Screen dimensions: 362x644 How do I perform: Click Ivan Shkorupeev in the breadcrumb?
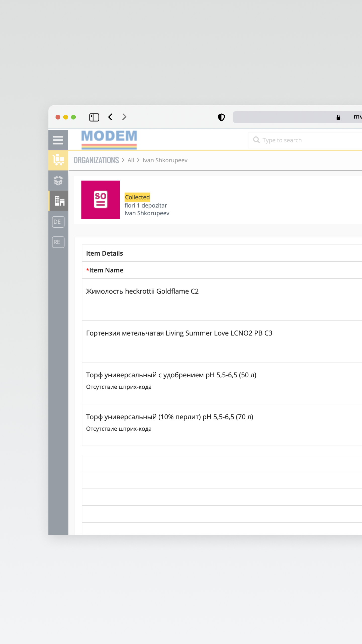pyautogui.click(x=165, y=160)
